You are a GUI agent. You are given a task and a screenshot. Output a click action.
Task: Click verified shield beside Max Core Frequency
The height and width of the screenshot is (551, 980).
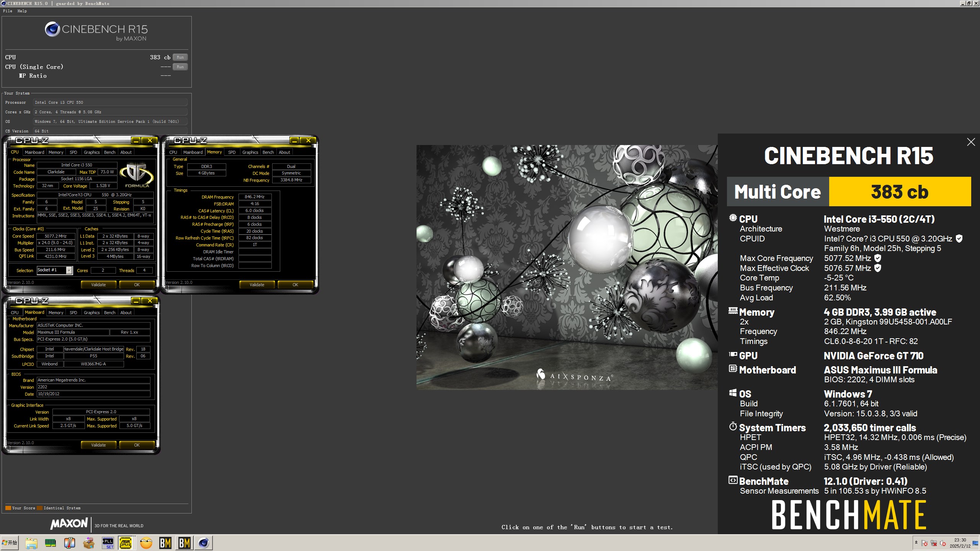pyautogui.click(x=878, y=258)
